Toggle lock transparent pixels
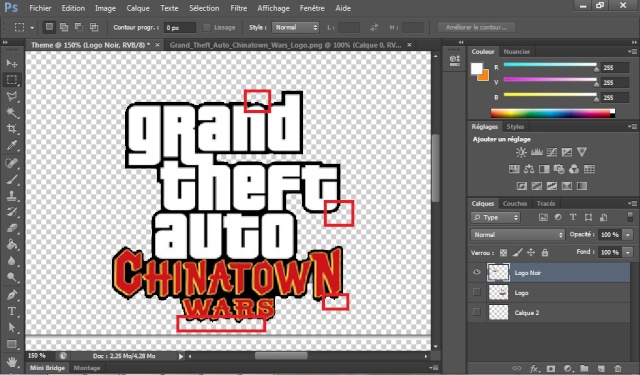The height and width of the screenshot is (375, 640). 503,253
